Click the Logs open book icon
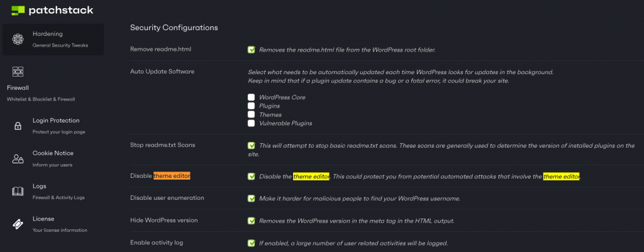644x252 pixels. pos(18,192)
